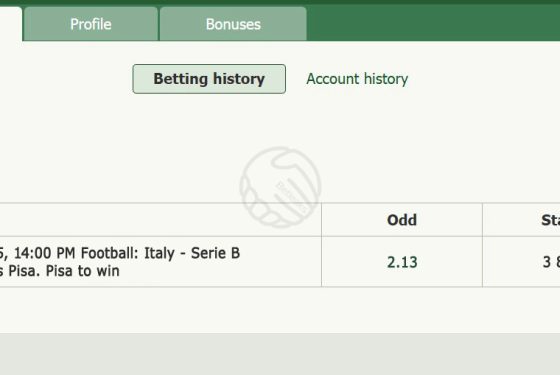Select the active white tab at left edge
The width and height of the screenshot is (560, 375).
(11, 24)
